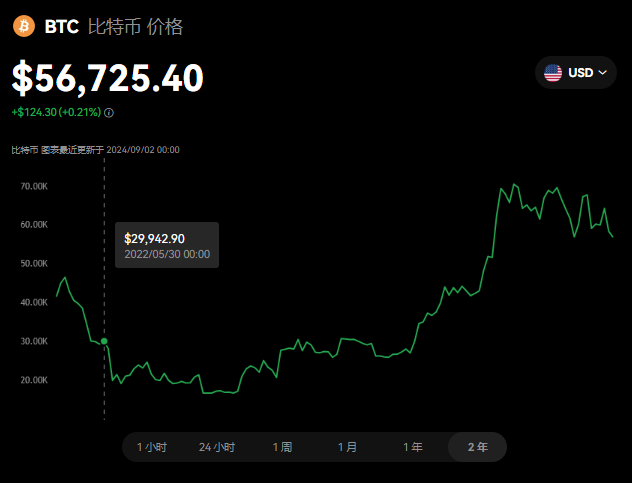Open the USD currency dropdown
Image resolution: width=632 pixels, height=483 pixels.
click(x=576, y=73)
